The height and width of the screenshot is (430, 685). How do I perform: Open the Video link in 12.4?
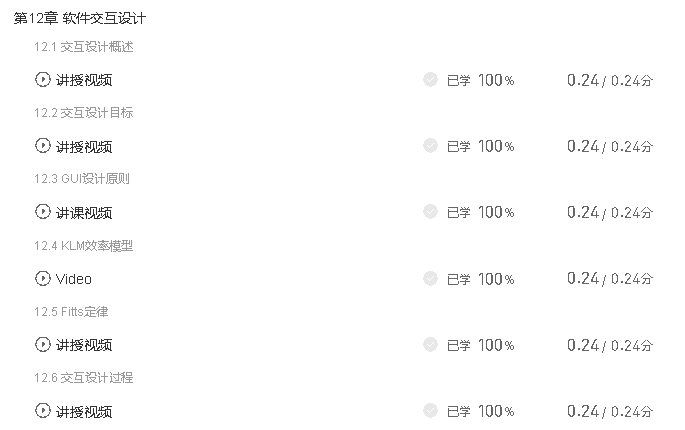[x=74, y=279]
